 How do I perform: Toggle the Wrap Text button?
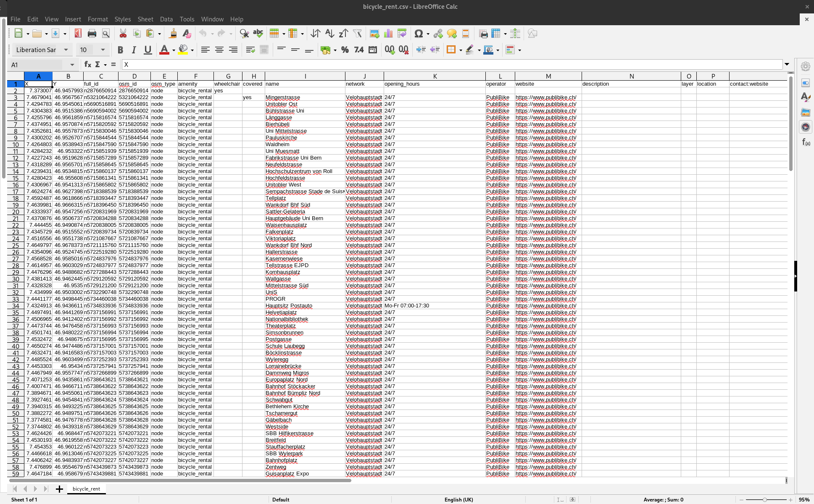tap(250, 50)
